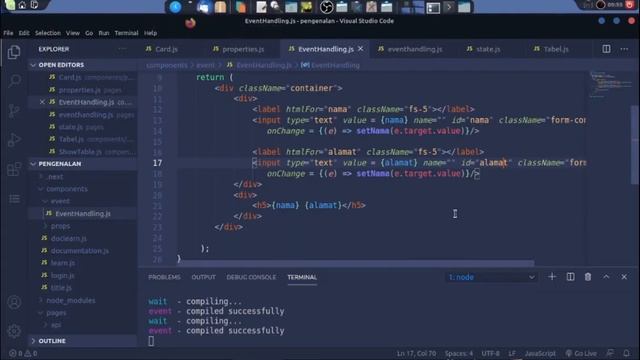
Task: Open the Run menu
Action: pos(104,33)
